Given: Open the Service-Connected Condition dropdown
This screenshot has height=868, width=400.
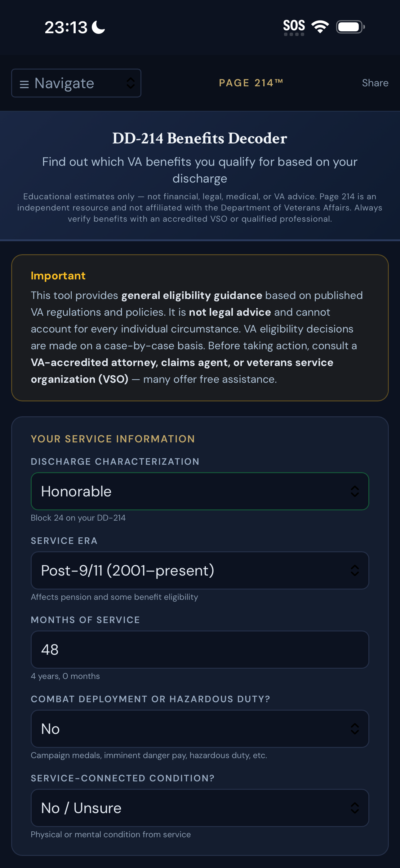Looking at the screenshot, I should point(200,808).
